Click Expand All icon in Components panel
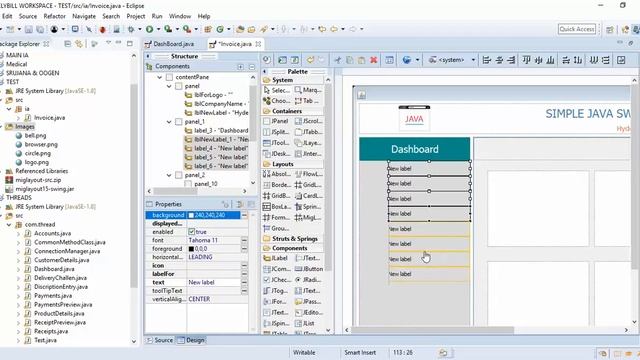Image resolution: width=640 pixels, height=360 pixels. tap(240, 67)
